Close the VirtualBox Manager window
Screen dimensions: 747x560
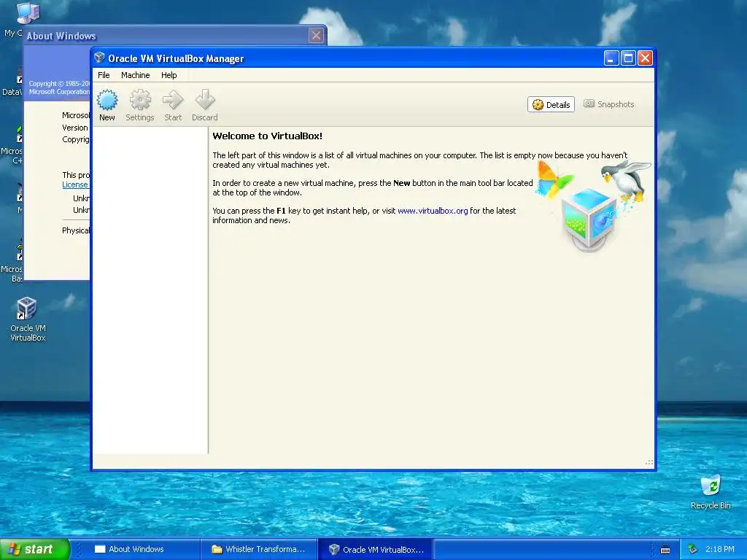click(x=645, y=58)
